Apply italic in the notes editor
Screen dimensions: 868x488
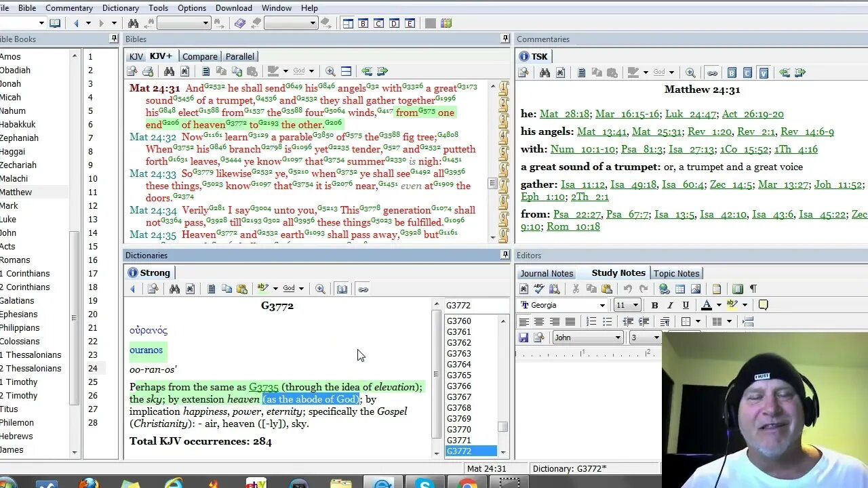click(x=670, y=305)
